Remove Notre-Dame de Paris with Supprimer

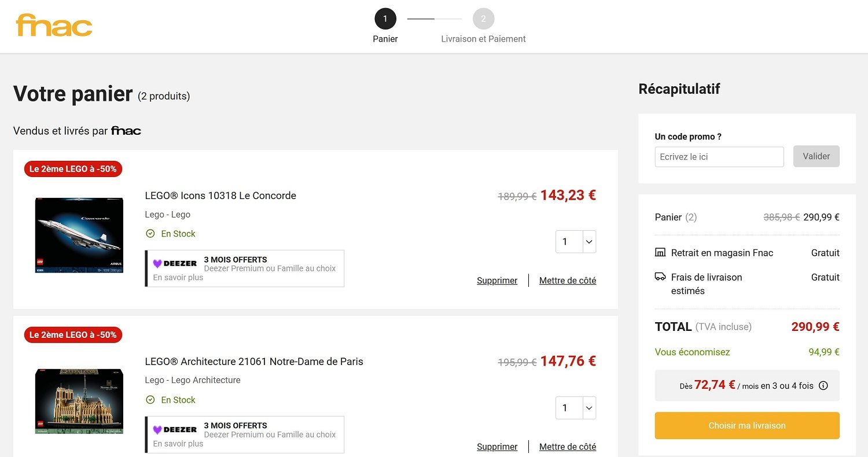click(x=497, y=447)
